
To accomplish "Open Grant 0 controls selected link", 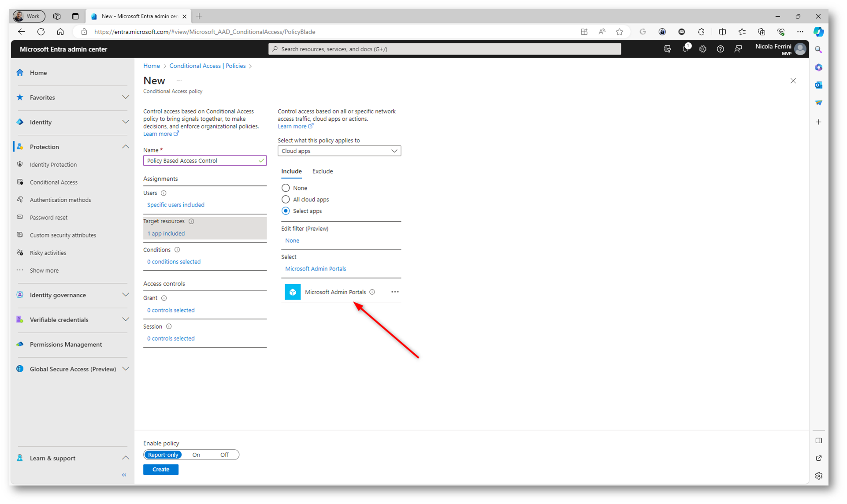I will coord(171,310).
